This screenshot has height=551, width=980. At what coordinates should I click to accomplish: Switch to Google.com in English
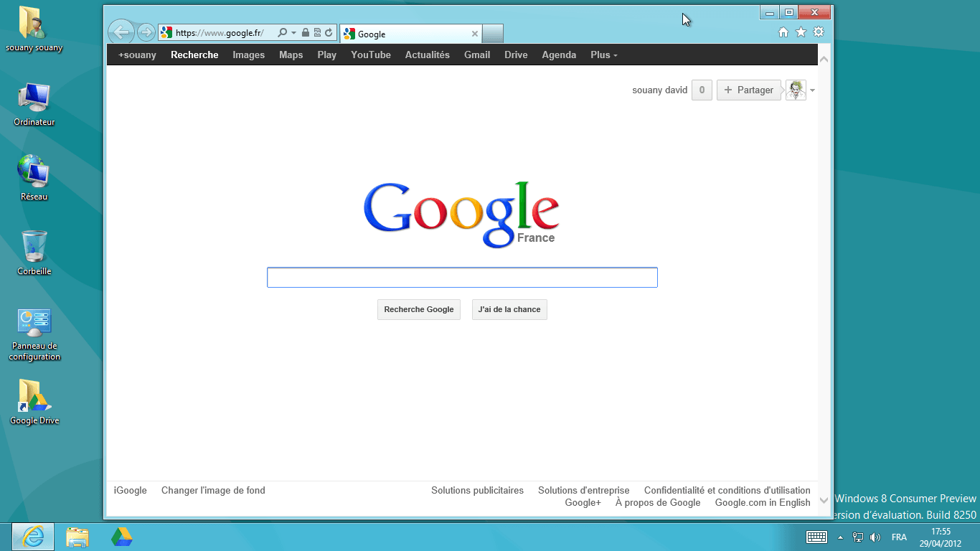pos(763,503)
